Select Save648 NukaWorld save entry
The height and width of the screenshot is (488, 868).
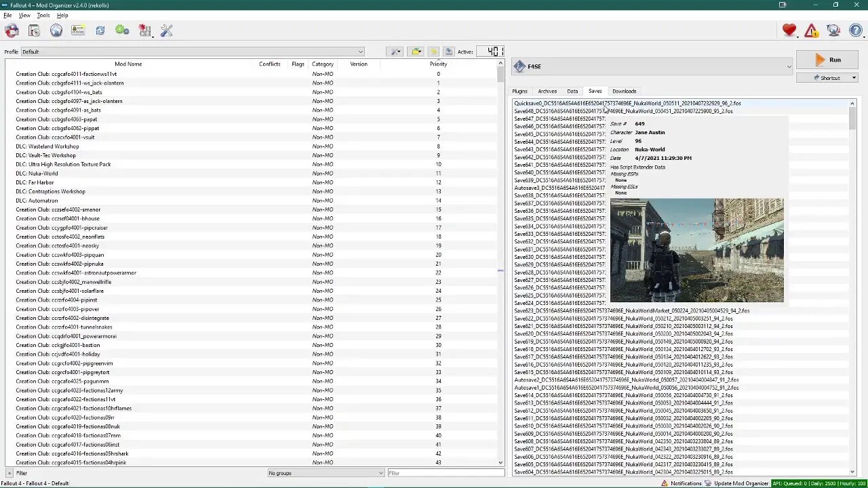(x=681, y=111)
